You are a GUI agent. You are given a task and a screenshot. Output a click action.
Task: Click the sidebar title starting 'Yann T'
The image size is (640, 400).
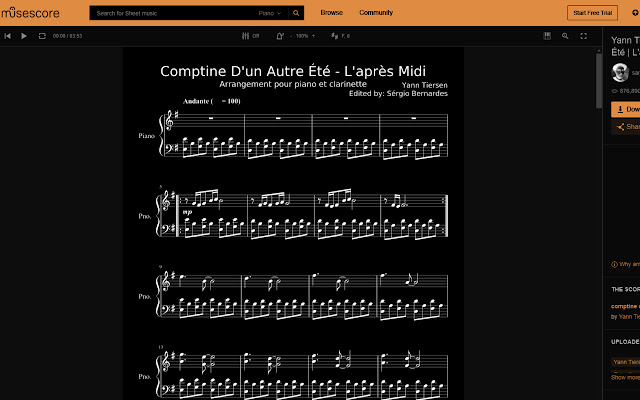[625, 46]
